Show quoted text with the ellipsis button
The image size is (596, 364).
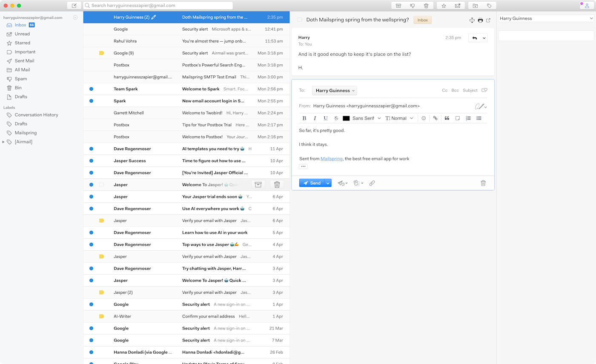303,166
